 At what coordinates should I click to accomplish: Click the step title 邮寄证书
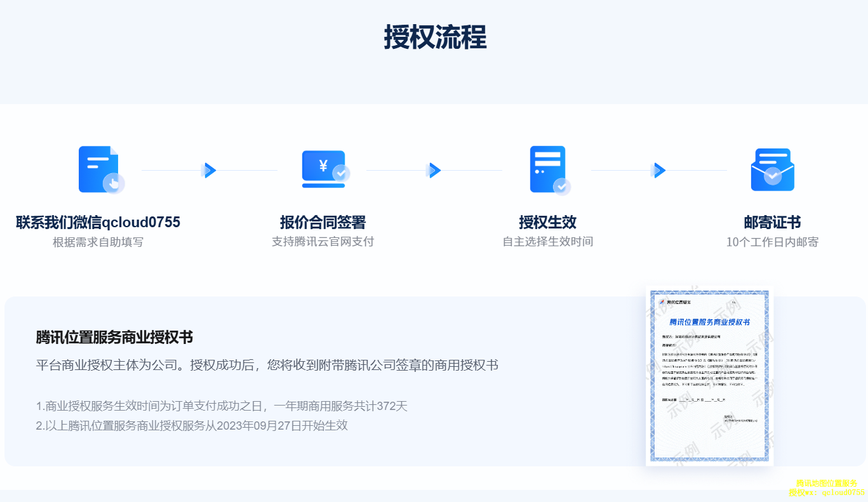point(773,222)
